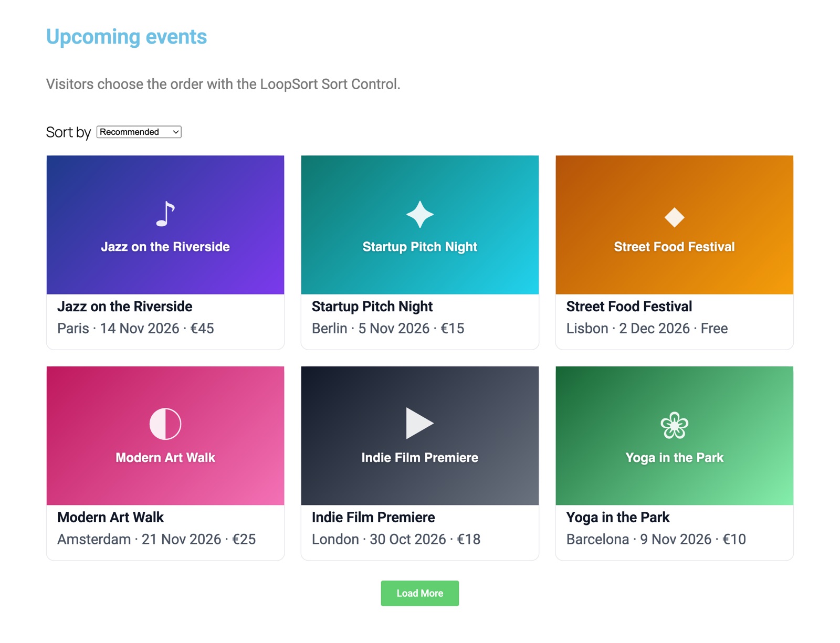The height and width of the screenshot is (643, 840).
Task: Click the music note icon on Jazz card
Action: click(x=165, y=214)
